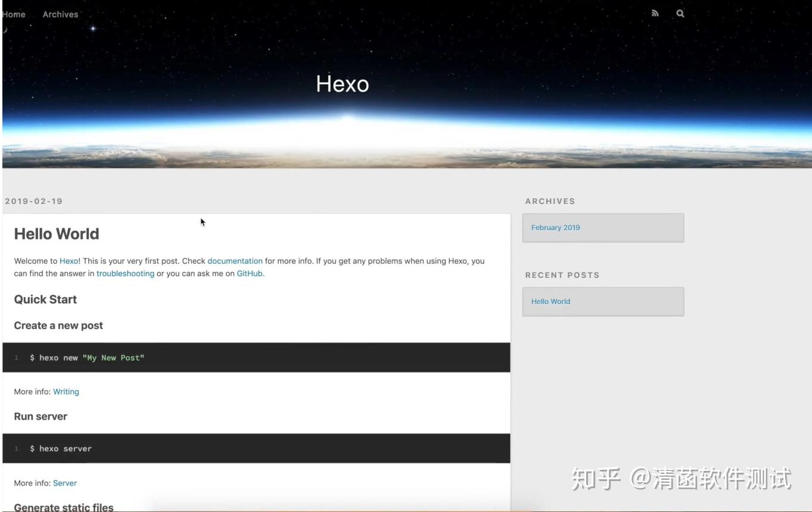Image resolution: width=812 pixels, height=512 pixels.
Task: Select the Home navigation item
Action: [13, 14]
